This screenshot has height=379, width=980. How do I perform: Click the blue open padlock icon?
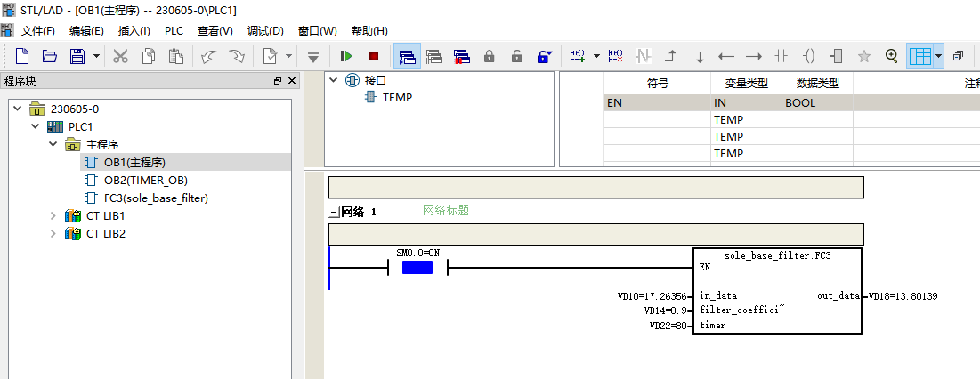545,56
